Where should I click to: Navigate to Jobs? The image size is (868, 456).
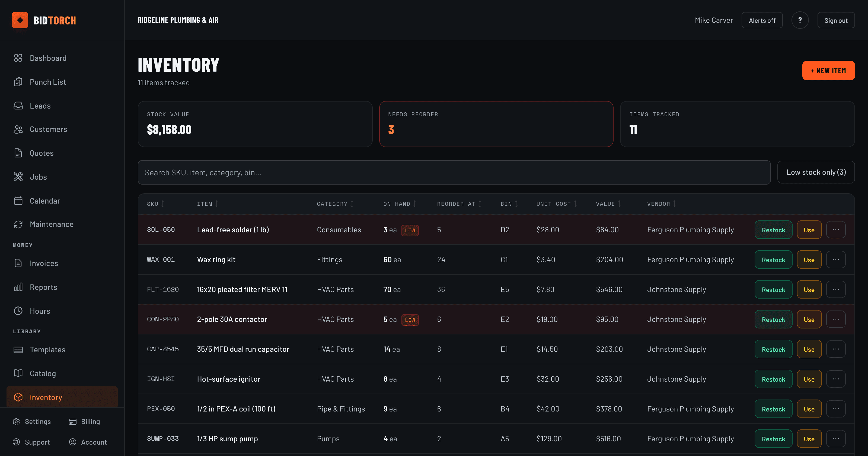click(62, 177)
